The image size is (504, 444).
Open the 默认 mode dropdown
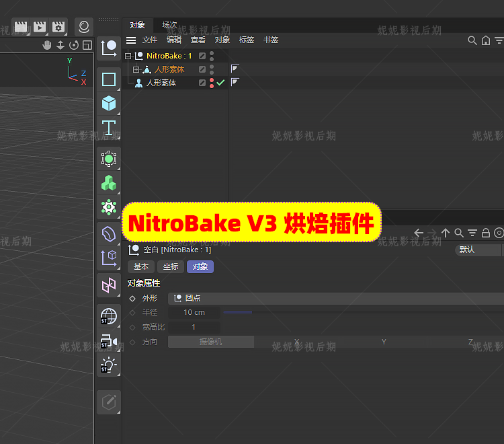point(478,250)
